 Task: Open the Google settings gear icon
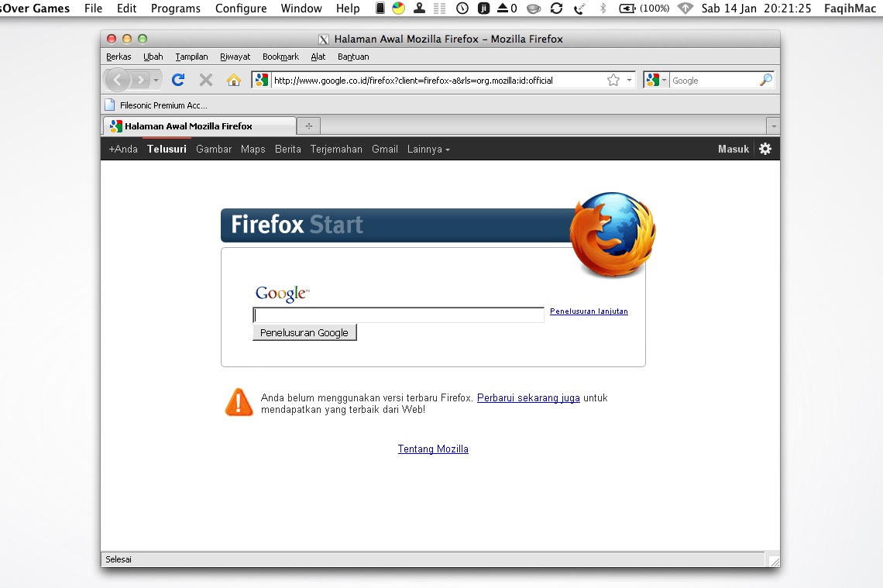point(765,149)
